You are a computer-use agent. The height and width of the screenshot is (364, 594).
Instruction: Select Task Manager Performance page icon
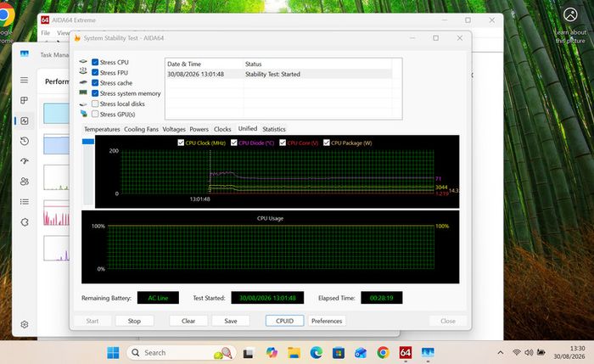[25, 120]
